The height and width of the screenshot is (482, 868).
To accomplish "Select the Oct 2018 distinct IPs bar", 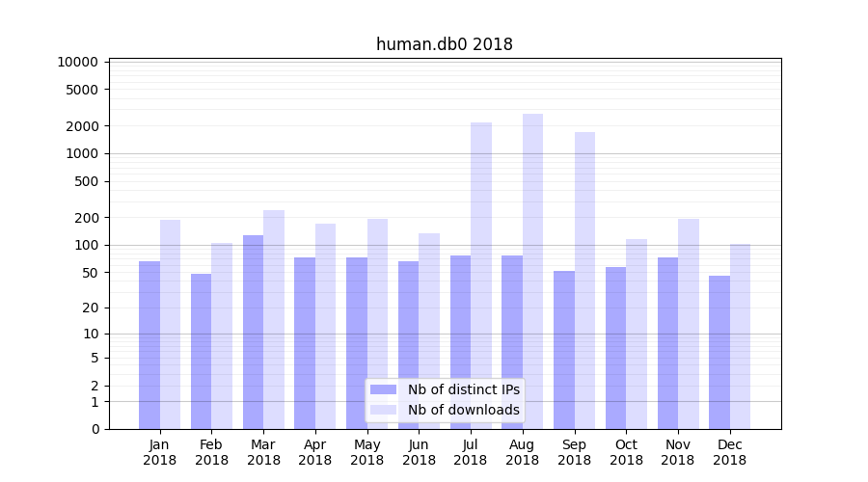I will coord(615,347).
